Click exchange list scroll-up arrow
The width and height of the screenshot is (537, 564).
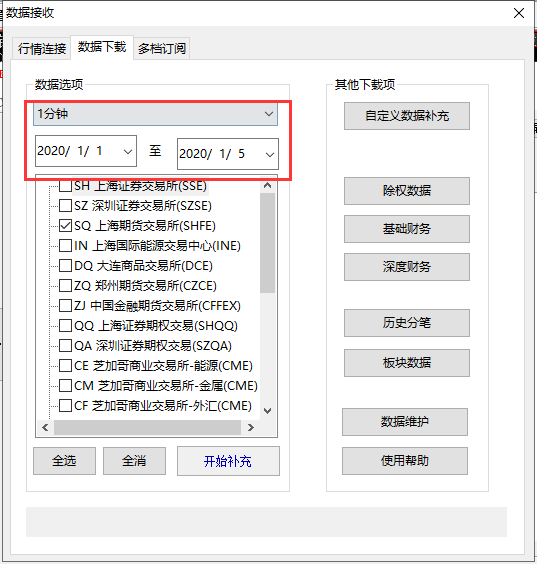pos(267,186)
